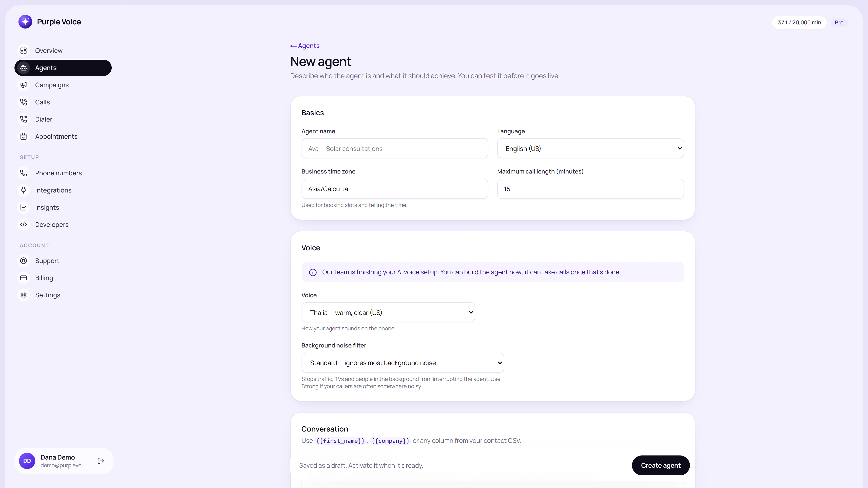This screenshot has height=488, width=868.
Task: Click the Billing card icon
Action: [24, 278]
